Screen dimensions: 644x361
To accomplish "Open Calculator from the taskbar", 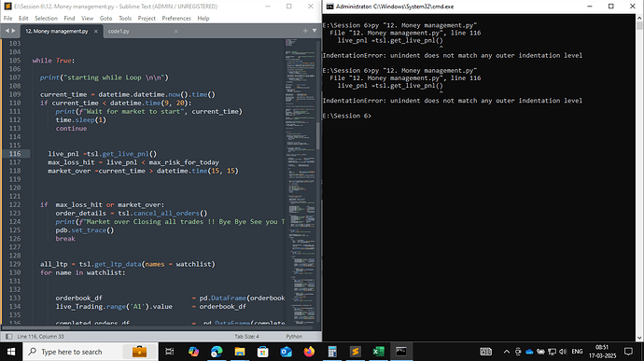I will 332,352.
